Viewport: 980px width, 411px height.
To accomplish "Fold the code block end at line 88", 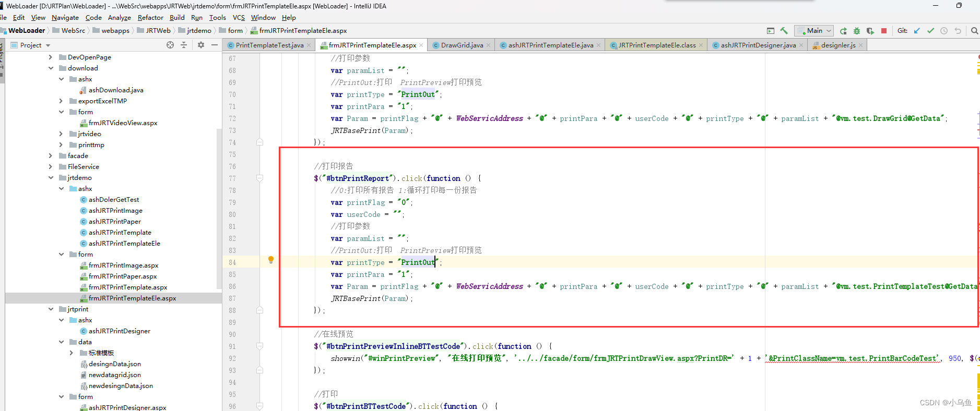I will [259, 310].
